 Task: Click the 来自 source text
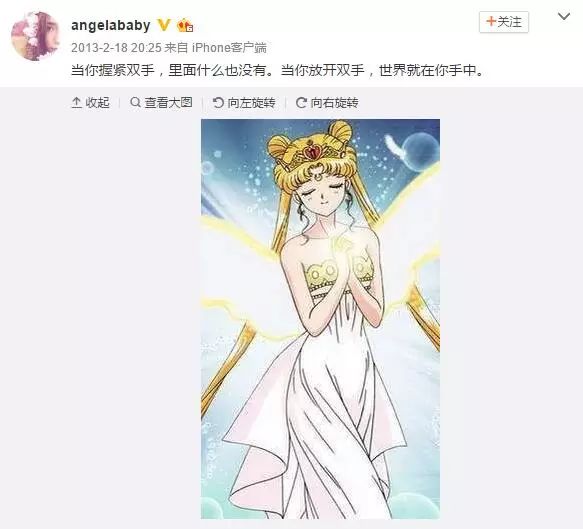coord(177,48)
